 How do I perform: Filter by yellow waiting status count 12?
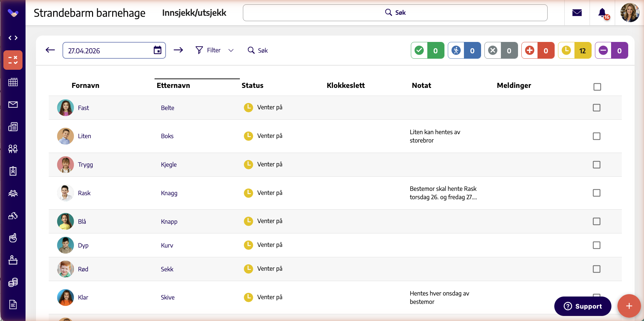click(x=575, y=50)
